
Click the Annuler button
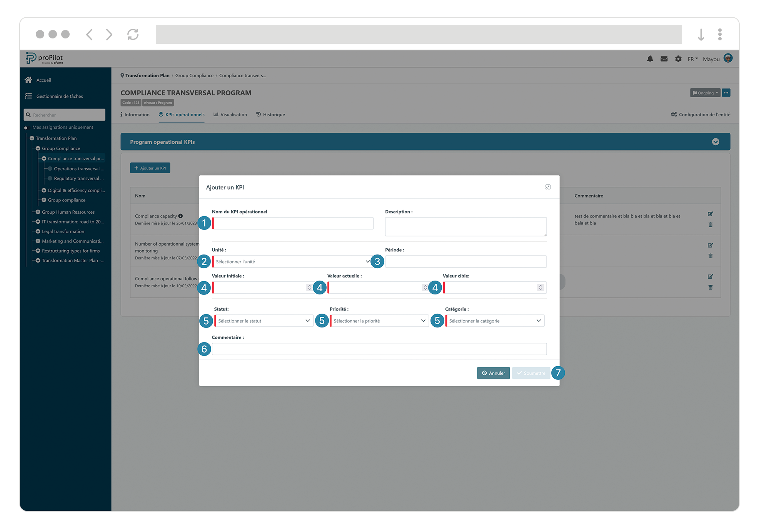coord(493,373)
